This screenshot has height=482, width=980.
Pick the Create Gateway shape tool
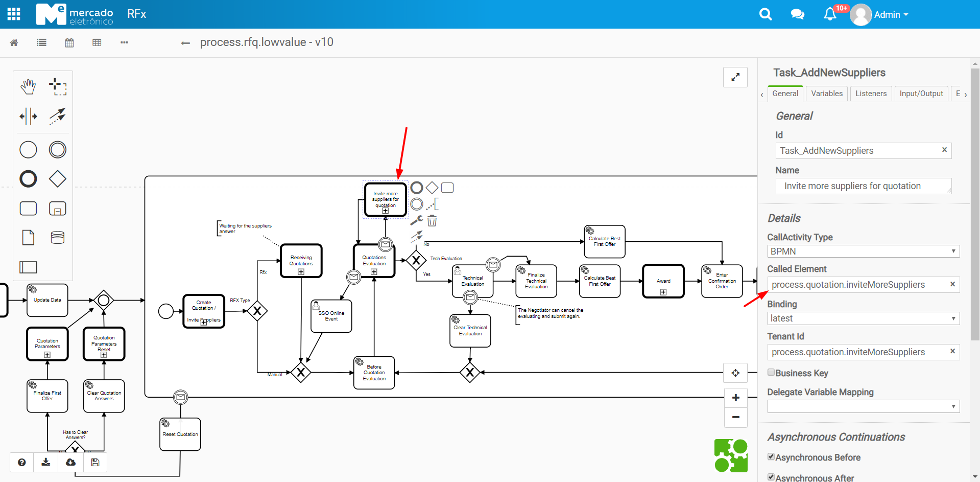pos(58,179)
